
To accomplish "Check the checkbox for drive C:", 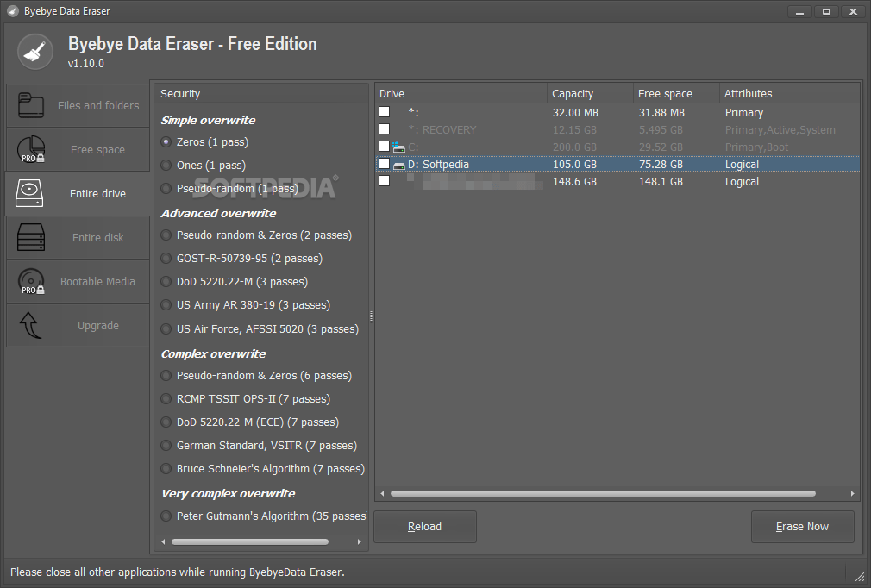I will 384,146.
